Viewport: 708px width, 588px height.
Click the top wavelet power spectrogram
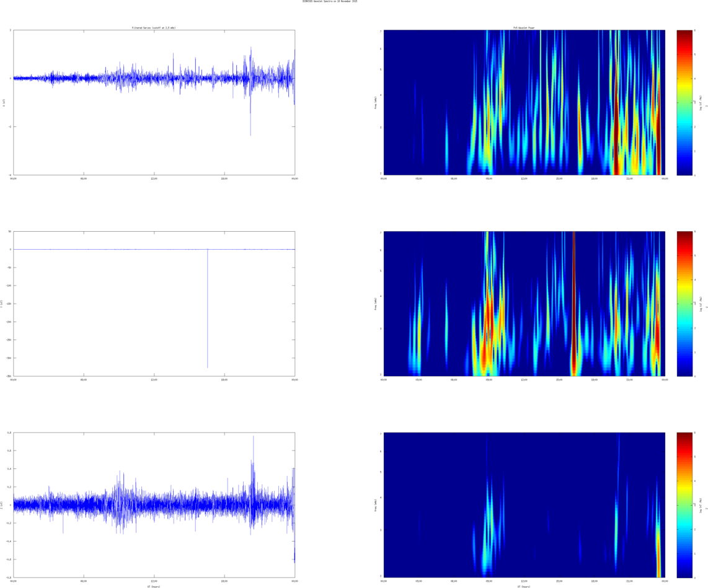524,102
